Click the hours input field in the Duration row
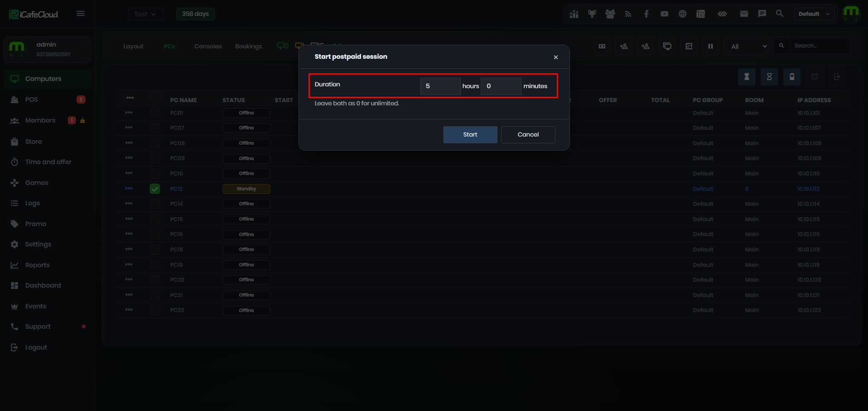This screenshot has height=411, width=868. point(440,86)
